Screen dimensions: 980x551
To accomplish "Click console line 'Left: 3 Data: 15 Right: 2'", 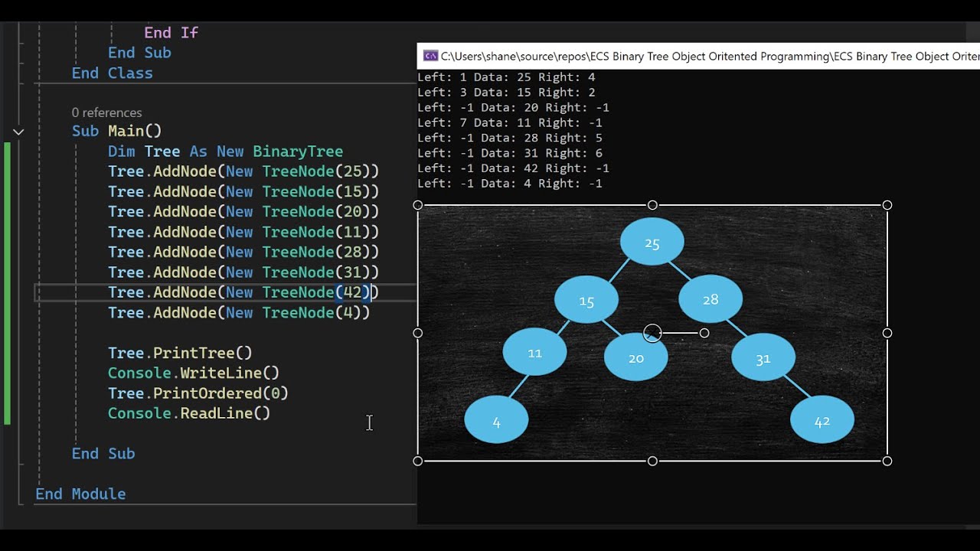I will click(506, 93).
